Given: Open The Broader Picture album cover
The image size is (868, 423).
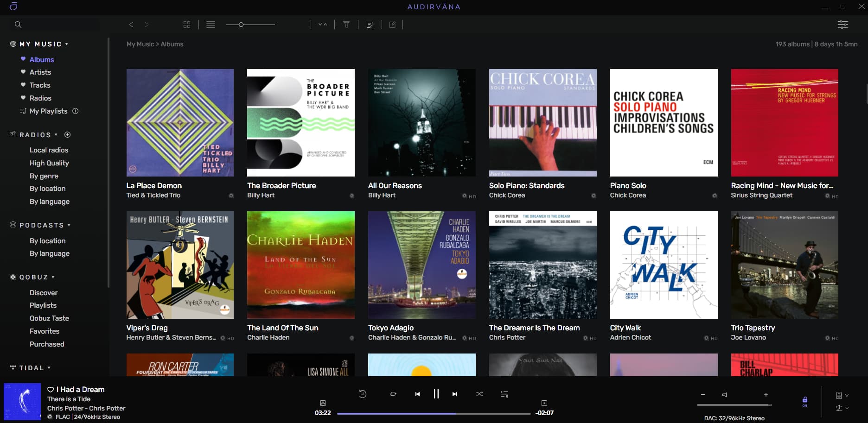Looking at the screenshot, I should point(301,123).
